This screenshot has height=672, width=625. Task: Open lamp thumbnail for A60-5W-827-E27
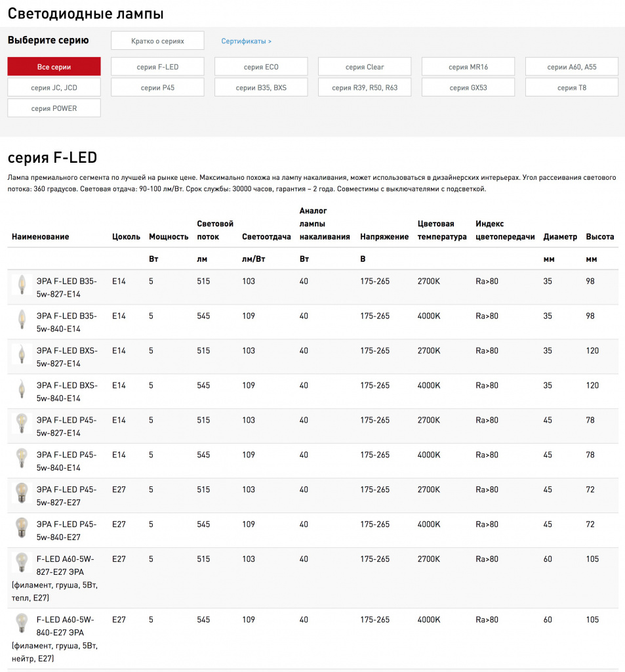(22, 562)
